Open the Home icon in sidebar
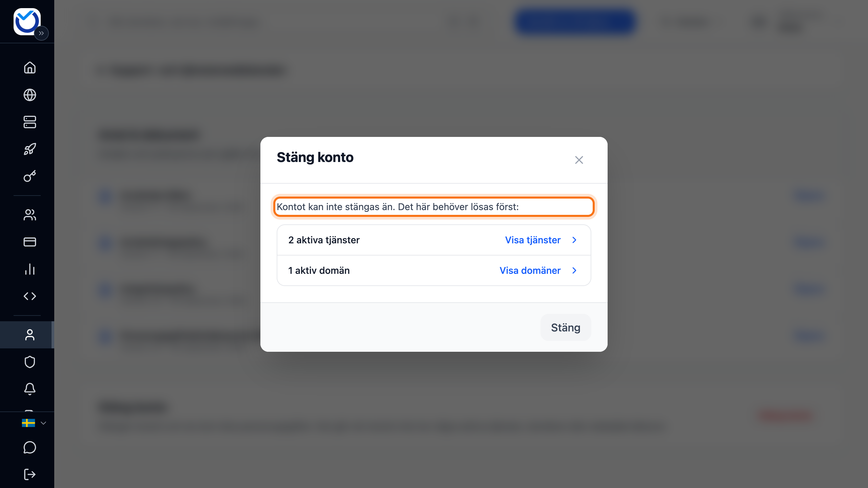 30,67
